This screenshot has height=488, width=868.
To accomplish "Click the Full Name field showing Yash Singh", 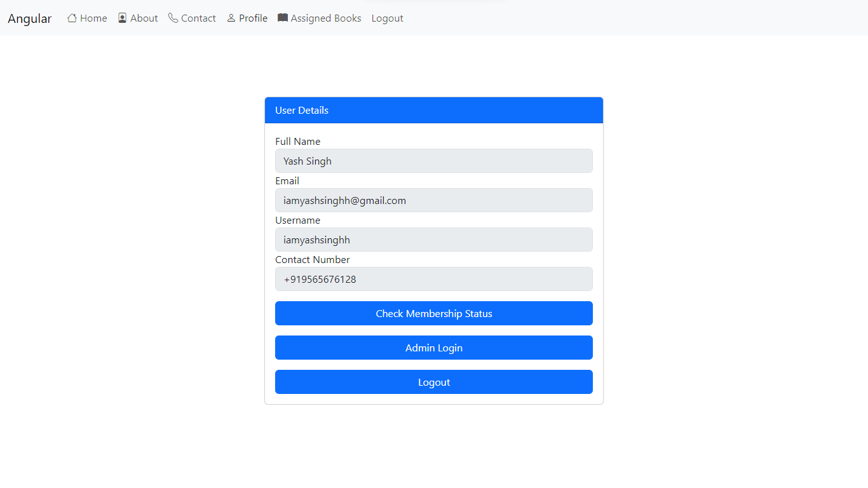I will (433, 161).
